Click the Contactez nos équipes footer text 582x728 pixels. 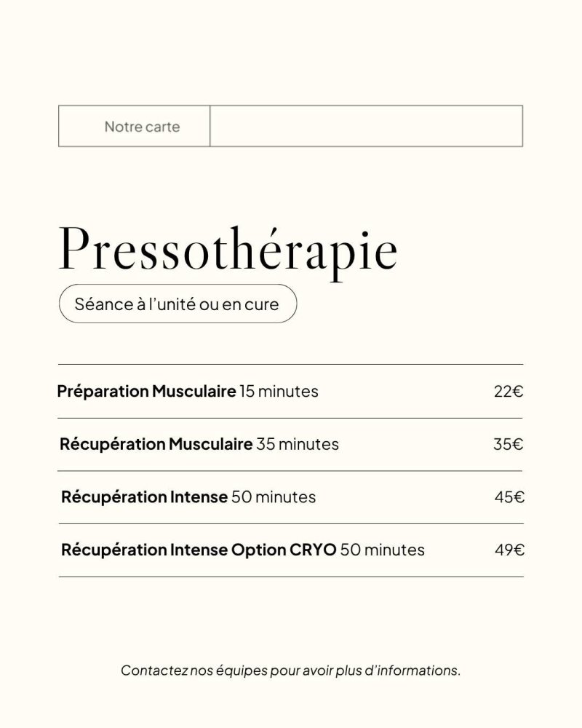[290, 670]
